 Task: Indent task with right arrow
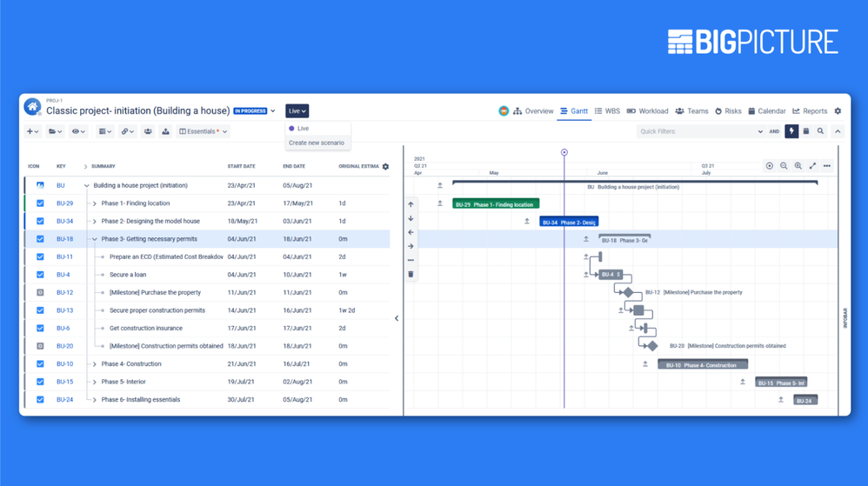(411, 246)
